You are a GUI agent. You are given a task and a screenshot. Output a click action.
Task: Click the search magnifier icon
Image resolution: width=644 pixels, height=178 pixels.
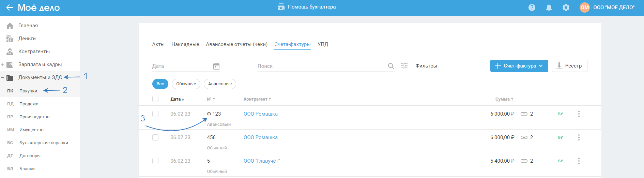pos(391,66)
